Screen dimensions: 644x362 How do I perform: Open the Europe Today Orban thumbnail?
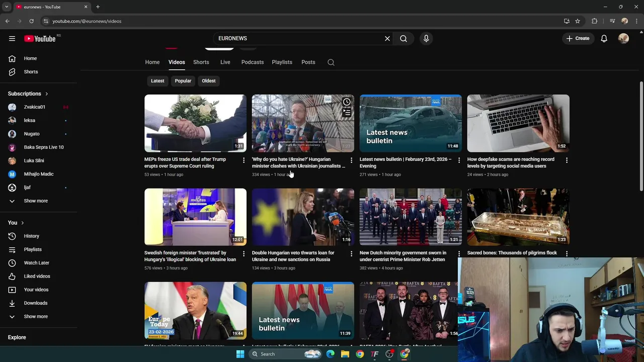coord(195,310)
